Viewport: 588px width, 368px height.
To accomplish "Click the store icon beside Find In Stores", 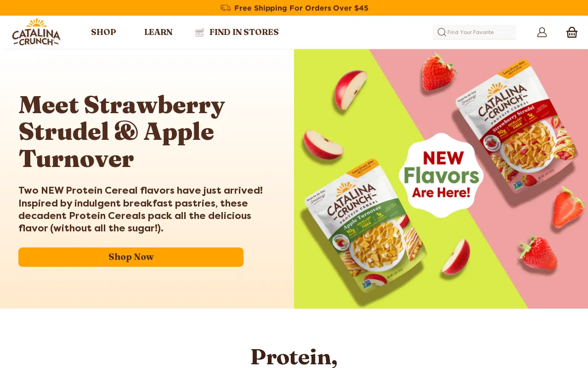I will click(x=199, y=32).
